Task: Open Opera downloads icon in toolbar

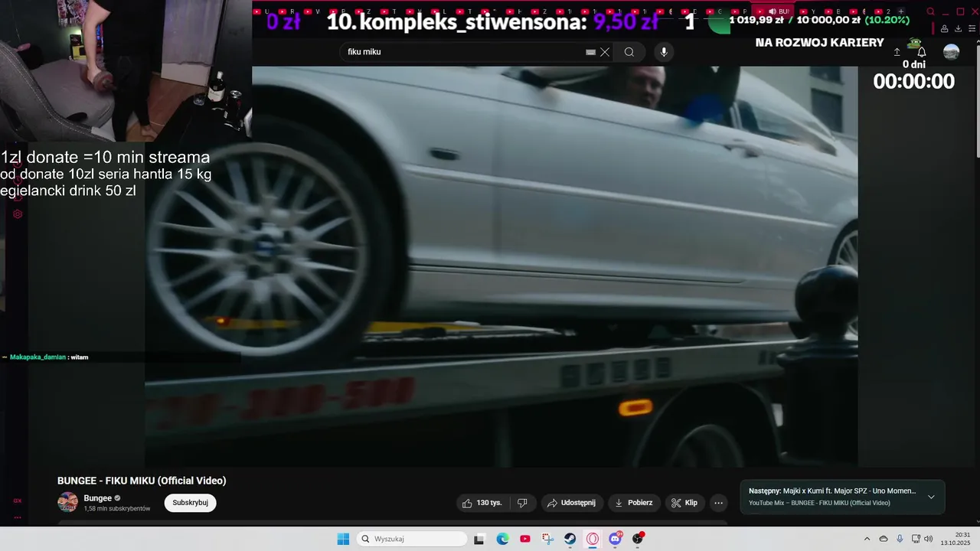Action: click(x=959, y=28)
